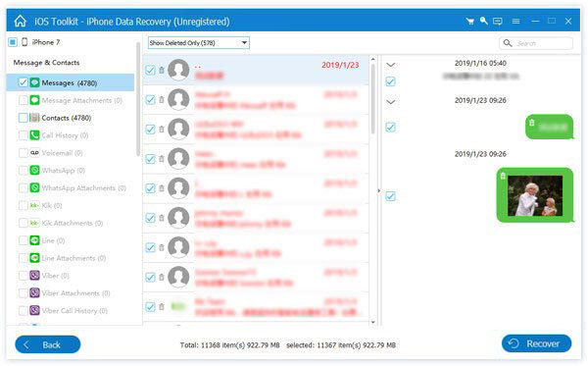Toggle the iPhone 7 device checkbox
This screenshot has width=588, height=366.
pyautogui.click(x=13, y=42)
